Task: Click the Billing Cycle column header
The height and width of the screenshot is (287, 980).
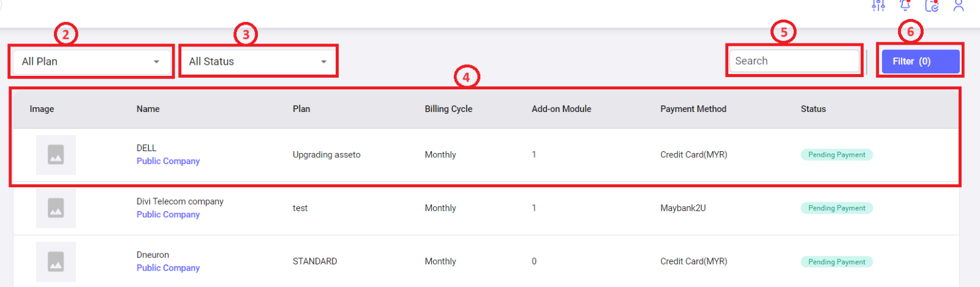Action: [x=448, y=109]
